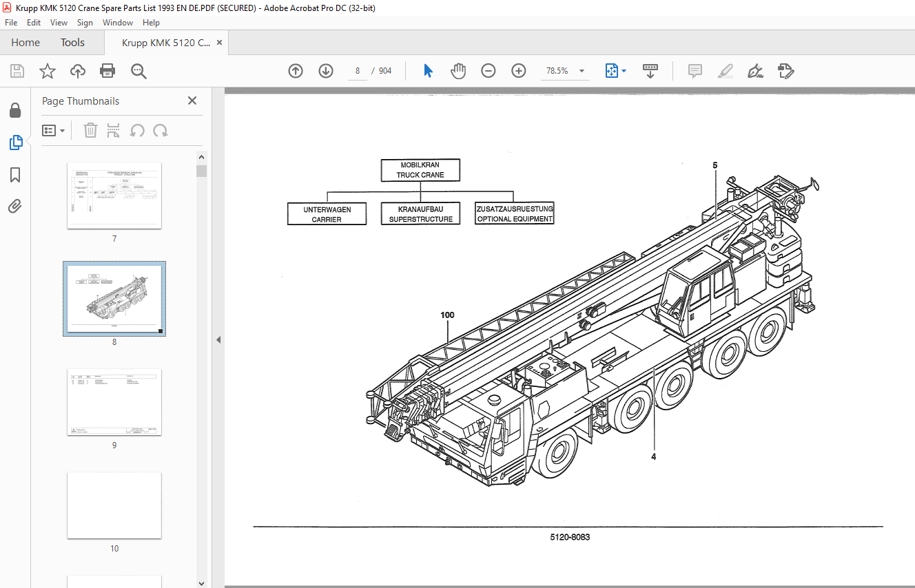
Task: Open the Help menu
Action: pyautogui.click(x=151, y=22)
